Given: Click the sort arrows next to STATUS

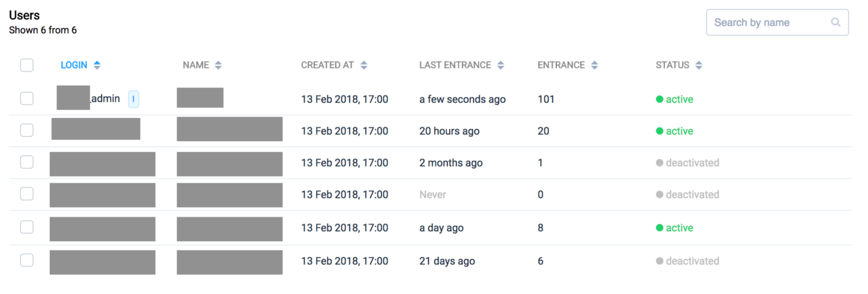Looking at the screenshot, I should pyautogui.click(x=699, y=65).
